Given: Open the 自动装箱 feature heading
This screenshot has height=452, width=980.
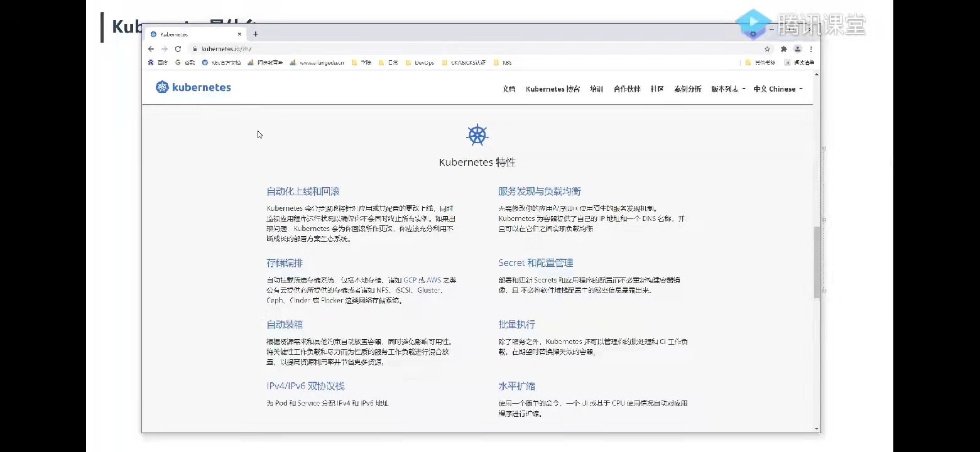Looking at the screenshot, I should click(x=285, y=325).
